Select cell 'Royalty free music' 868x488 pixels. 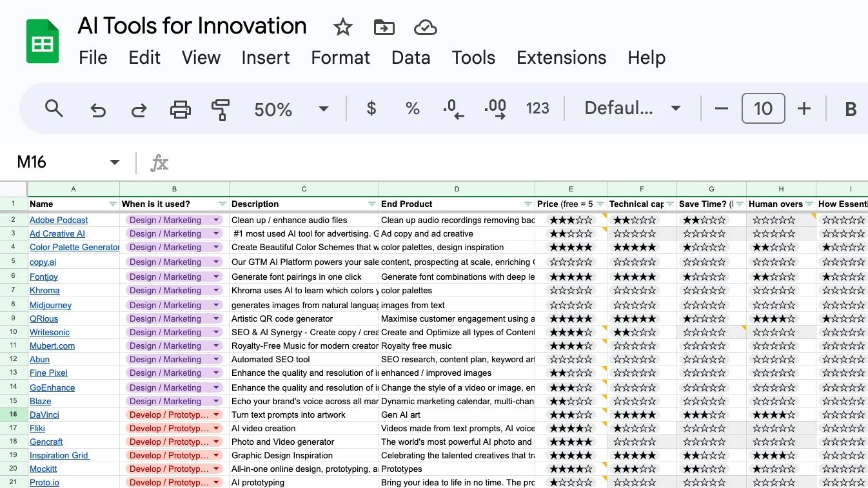pyautogui.click(x=457, y=346)
